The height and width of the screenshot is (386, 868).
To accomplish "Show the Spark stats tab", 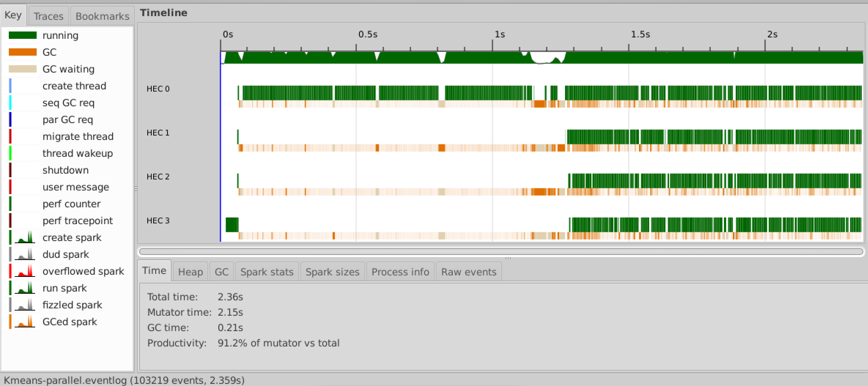I will coord(267,272).
